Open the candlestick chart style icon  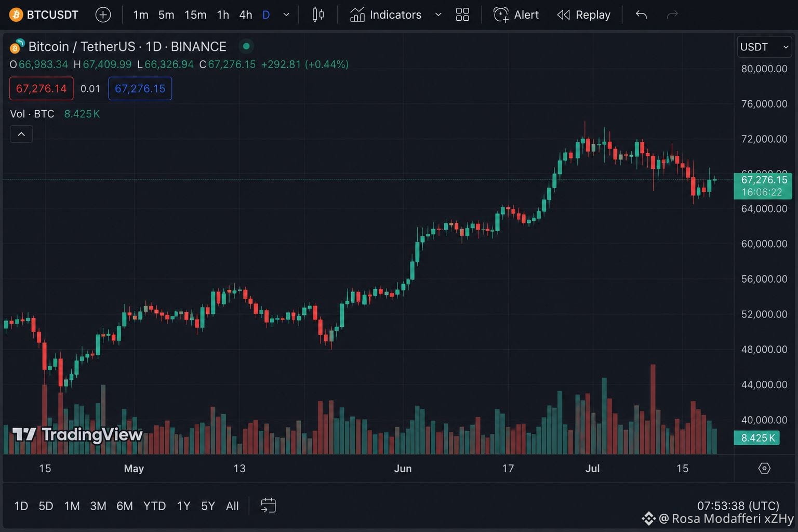coord(318,15)
